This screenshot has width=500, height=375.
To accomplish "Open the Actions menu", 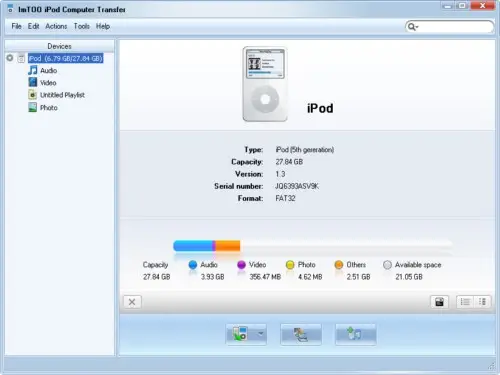I will click(56, 26).
